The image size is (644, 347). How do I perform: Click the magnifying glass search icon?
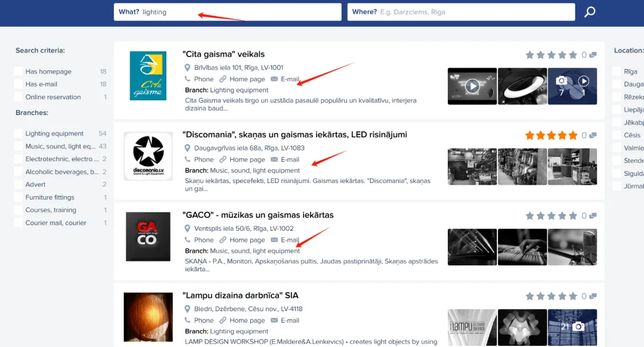tap(590, 12)
